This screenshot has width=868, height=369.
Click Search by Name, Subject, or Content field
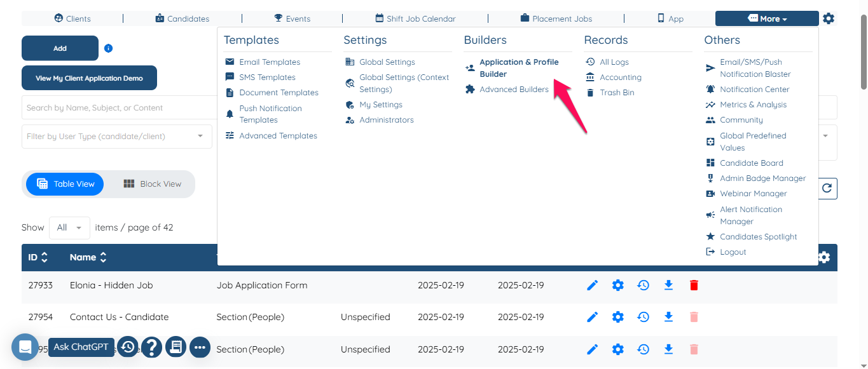[x=120, y=107]
